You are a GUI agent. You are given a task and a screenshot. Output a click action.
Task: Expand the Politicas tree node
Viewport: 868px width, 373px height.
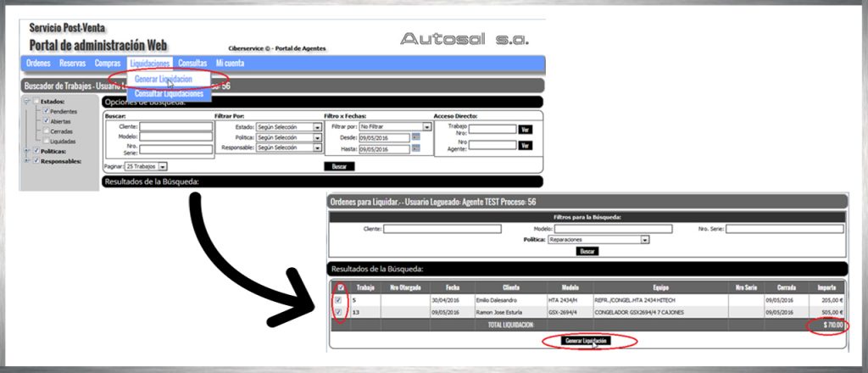click(x=27, y=151)
